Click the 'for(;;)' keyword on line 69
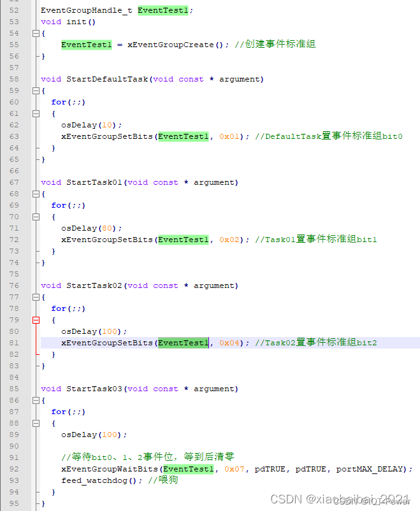 (68, 206)
